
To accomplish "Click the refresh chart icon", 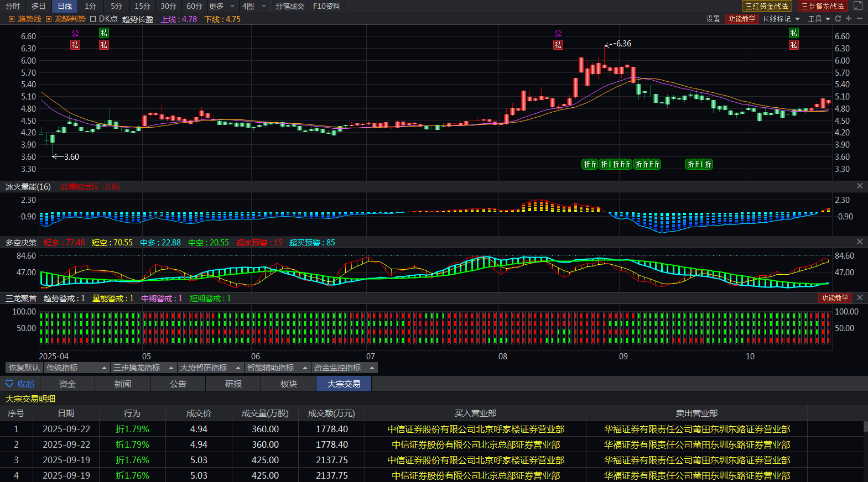I will pyautogui.click(x=838, y=19).
